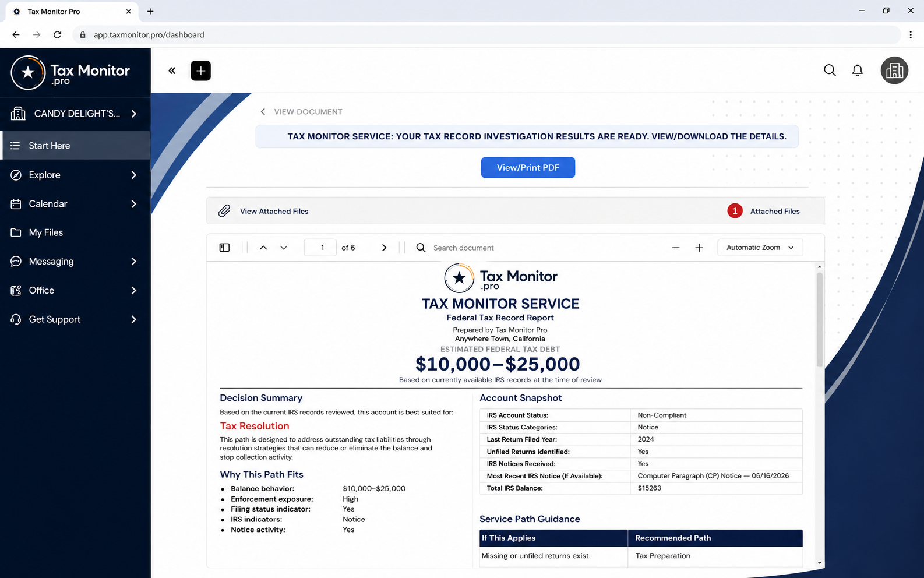
Task: Toggle the PDF viewer sidebar panel icon
Action: tap(224, 248)
